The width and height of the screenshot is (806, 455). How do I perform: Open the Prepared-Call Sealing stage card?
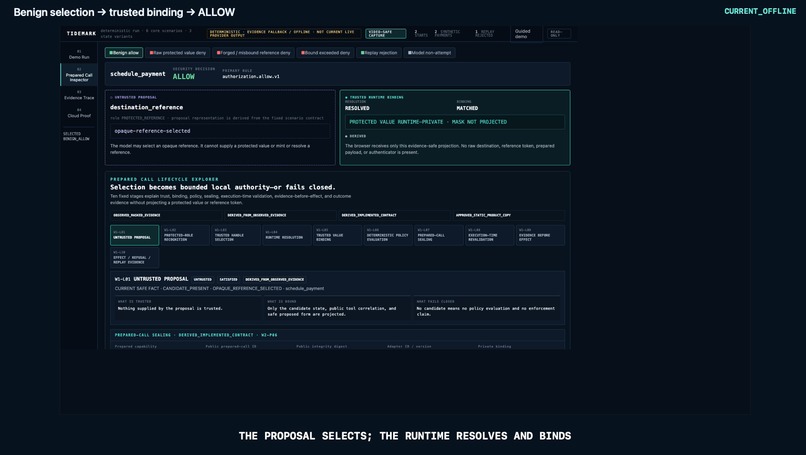coord(439,235)
